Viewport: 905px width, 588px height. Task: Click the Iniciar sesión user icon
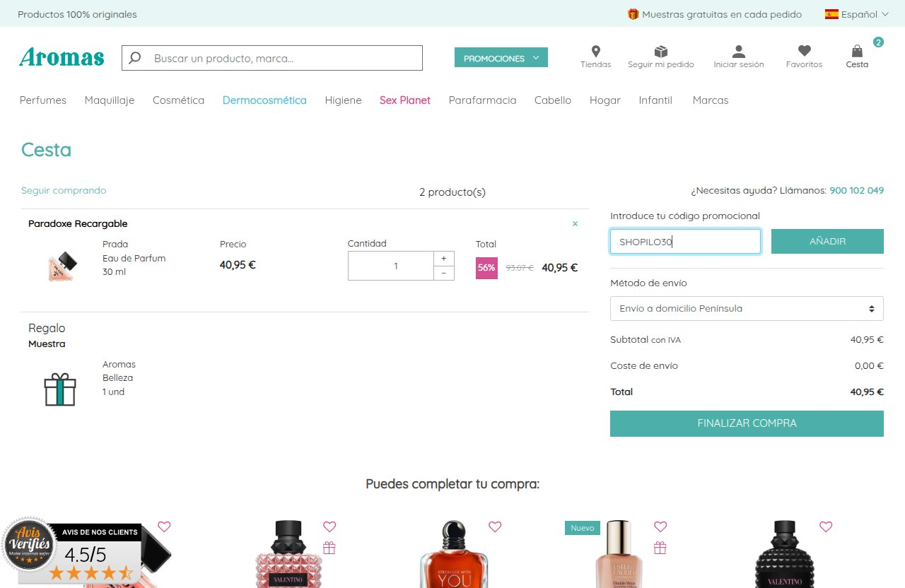click(739, 52)
